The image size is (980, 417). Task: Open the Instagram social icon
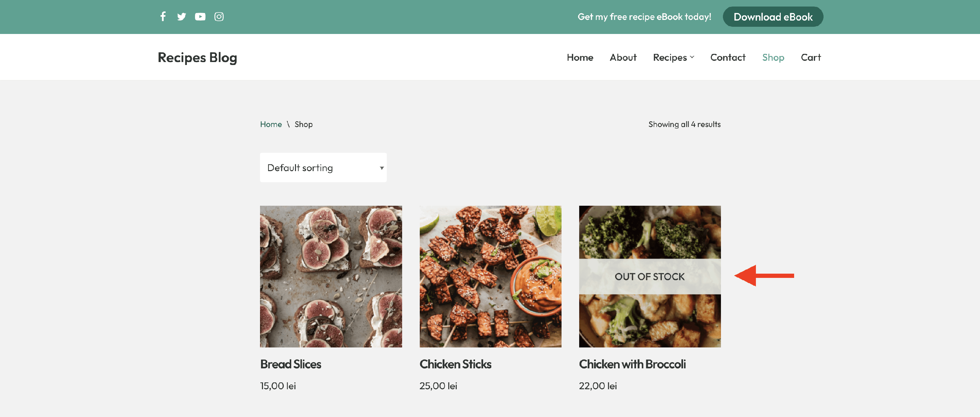[x=219, y=17]
